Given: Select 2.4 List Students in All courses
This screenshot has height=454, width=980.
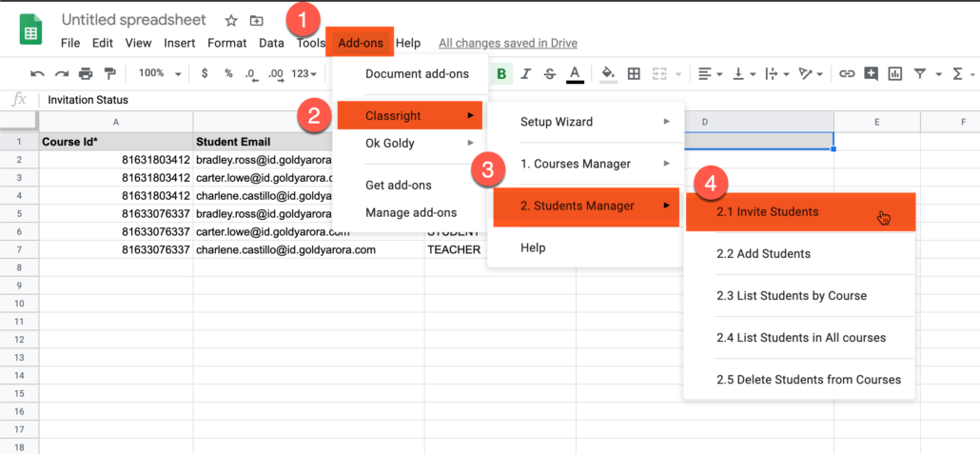Looking at the screenshot, I should click(x=799, y=338).
